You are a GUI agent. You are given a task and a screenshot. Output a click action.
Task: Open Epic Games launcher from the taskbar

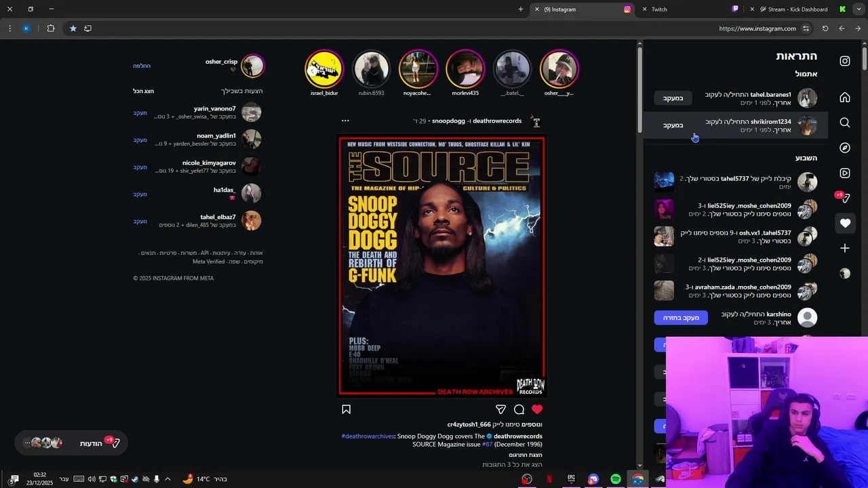tap(571, 479)
